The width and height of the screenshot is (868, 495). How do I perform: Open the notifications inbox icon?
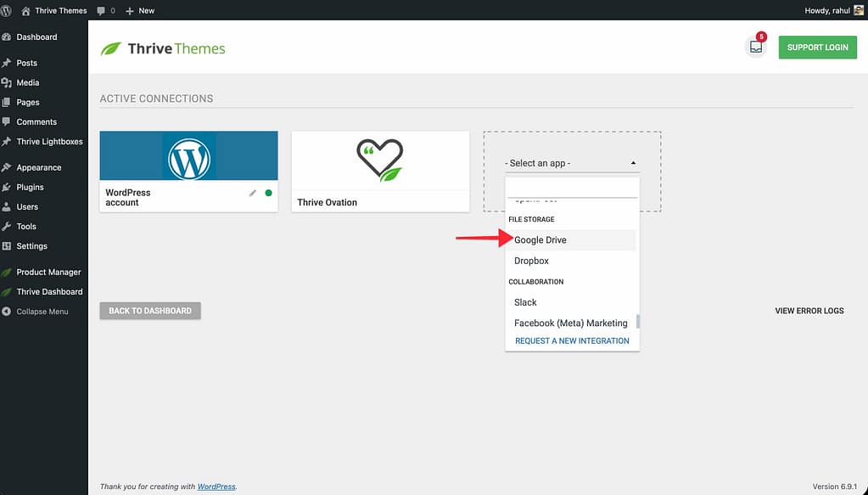[755, 48]
